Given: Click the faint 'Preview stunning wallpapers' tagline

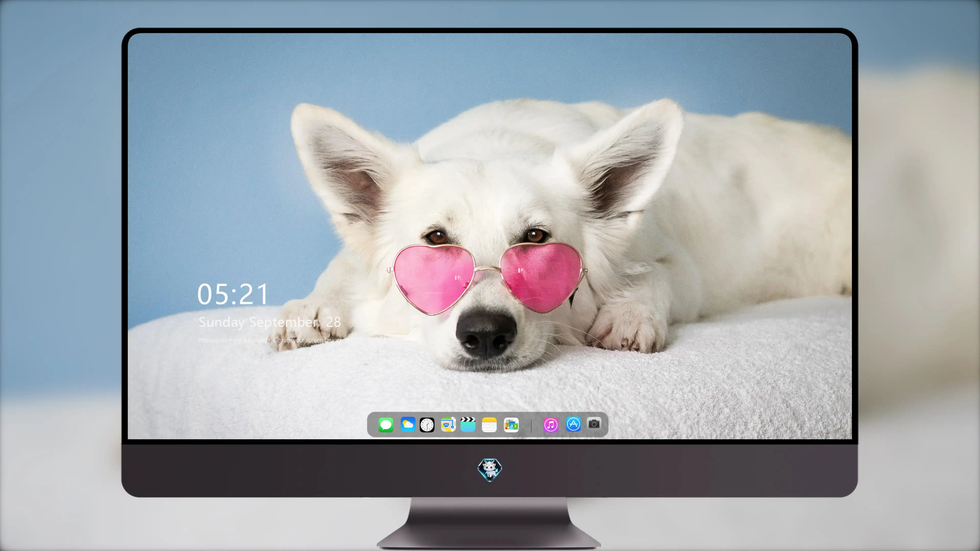Looking at the screenshot, I should [x=280, y=340].
